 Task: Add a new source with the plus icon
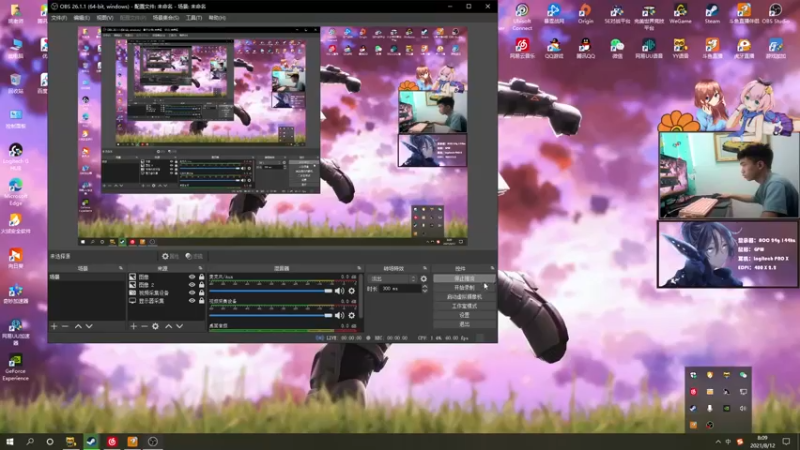click(133, 326)
